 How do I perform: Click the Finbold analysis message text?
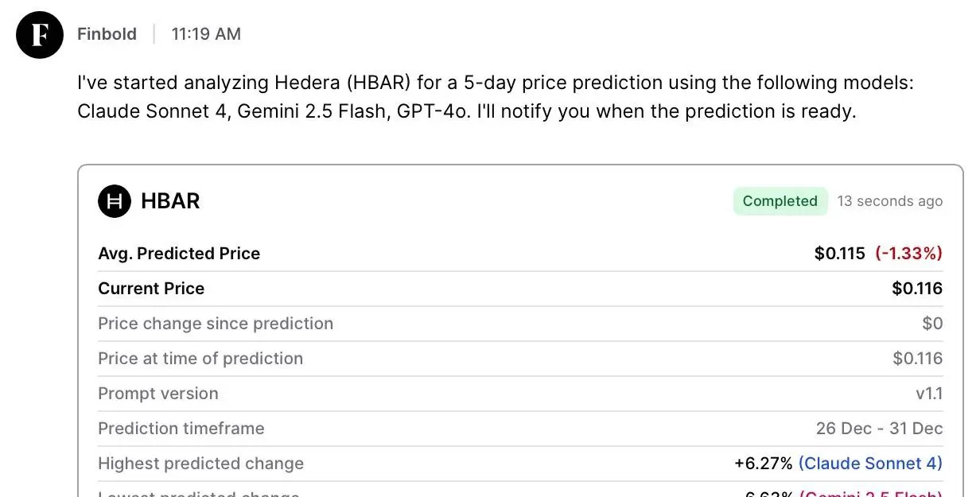(495, 97)
